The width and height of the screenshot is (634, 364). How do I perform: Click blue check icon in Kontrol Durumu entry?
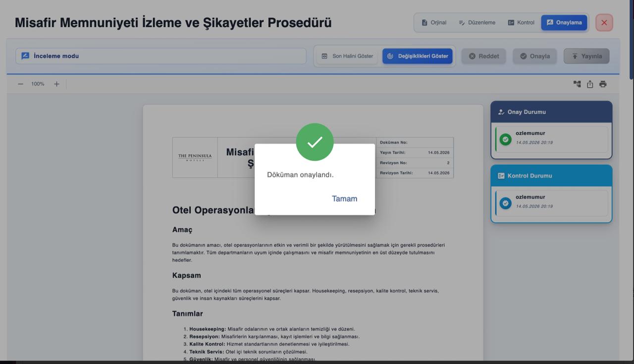click(x=505, y=203)
